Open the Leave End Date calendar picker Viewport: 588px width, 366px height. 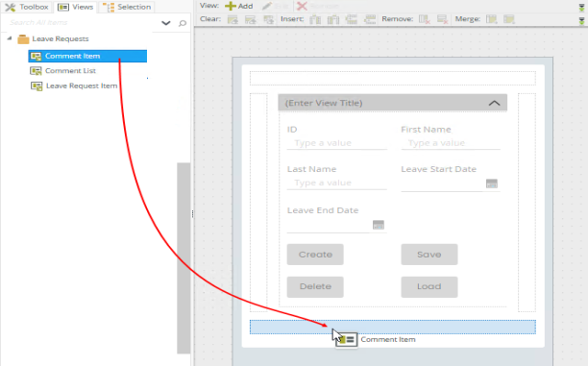click(x=379, y=225)
